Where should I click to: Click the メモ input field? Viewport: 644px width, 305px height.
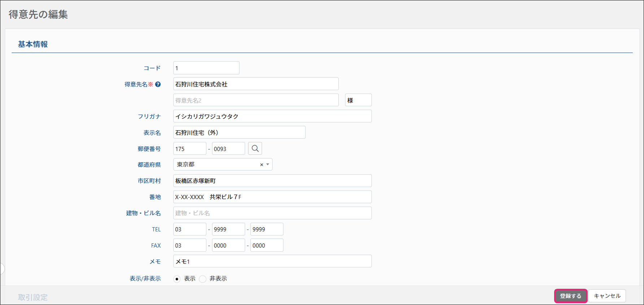coord(272,261)
